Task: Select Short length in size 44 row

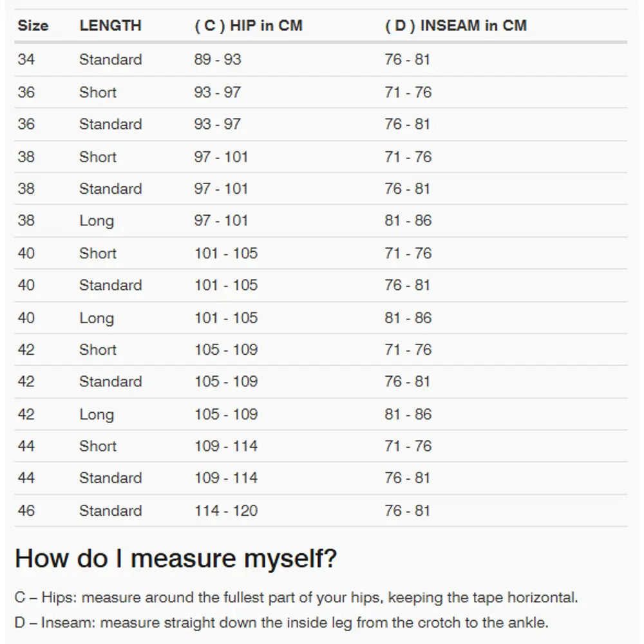Action: click(x=98, y=446)
